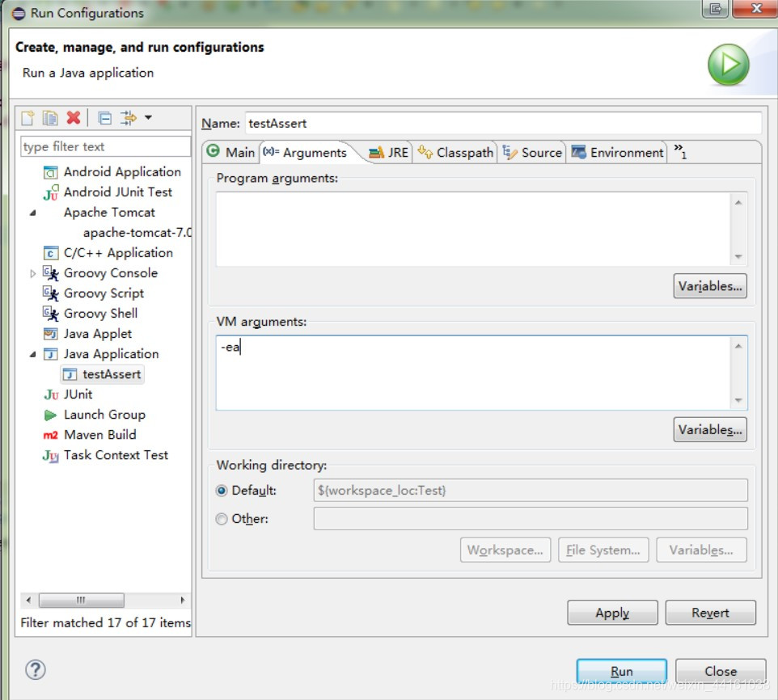Open filter options dropdown arrow in toolbar

148,117
